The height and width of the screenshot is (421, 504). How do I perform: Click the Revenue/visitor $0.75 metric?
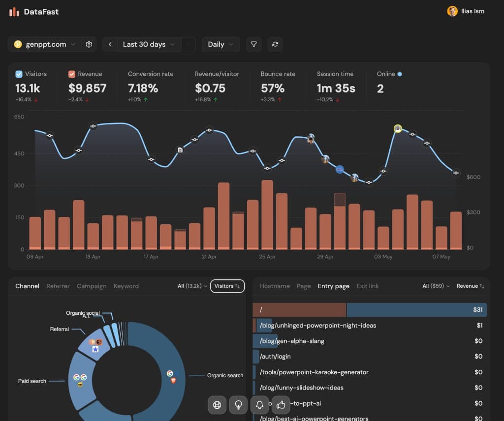coord(217,86)
